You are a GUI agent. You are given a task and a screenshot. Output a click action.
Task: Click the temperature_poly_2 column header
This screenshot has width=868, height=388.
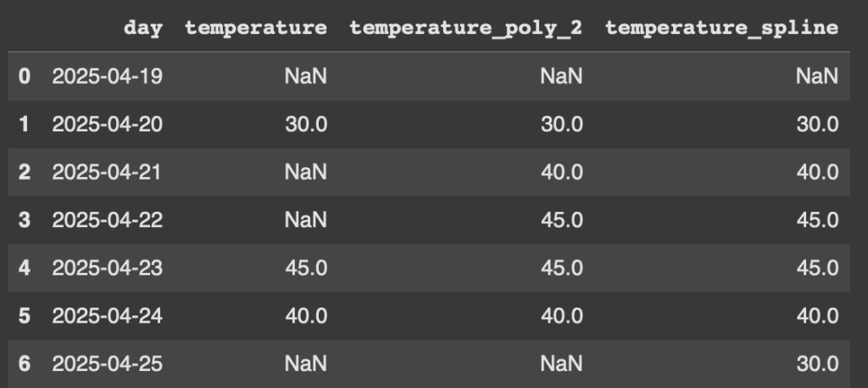coord(466,28)
